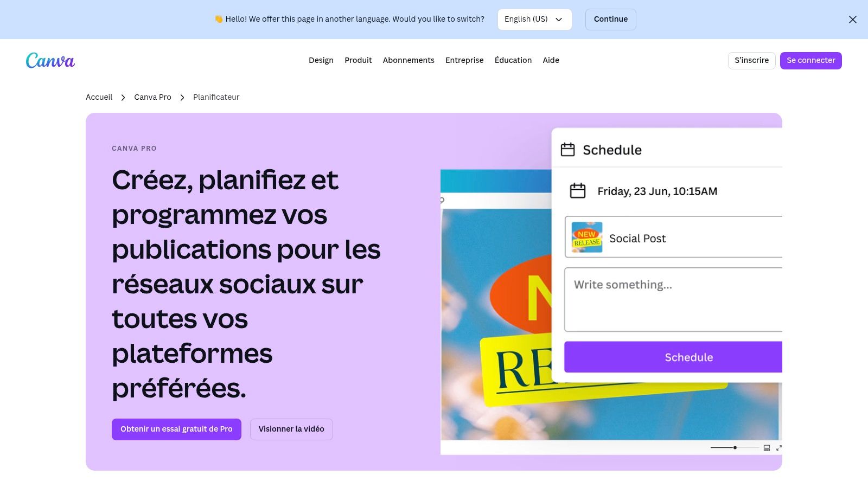
Task: Click the waving hand emoji in the banner
Action: [x=217, y=19]
